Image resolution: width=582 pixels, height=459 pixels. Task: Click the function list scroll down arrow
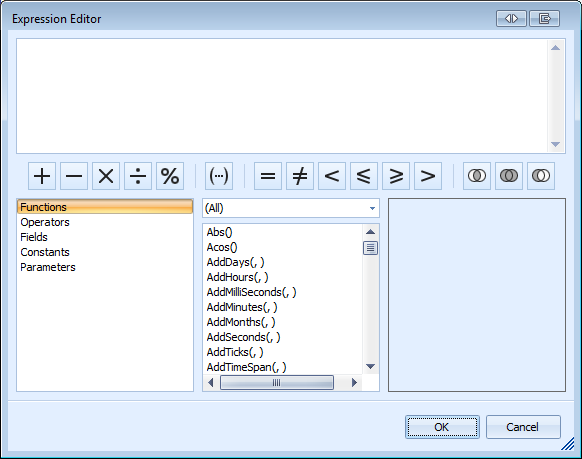tap(370, 367)
